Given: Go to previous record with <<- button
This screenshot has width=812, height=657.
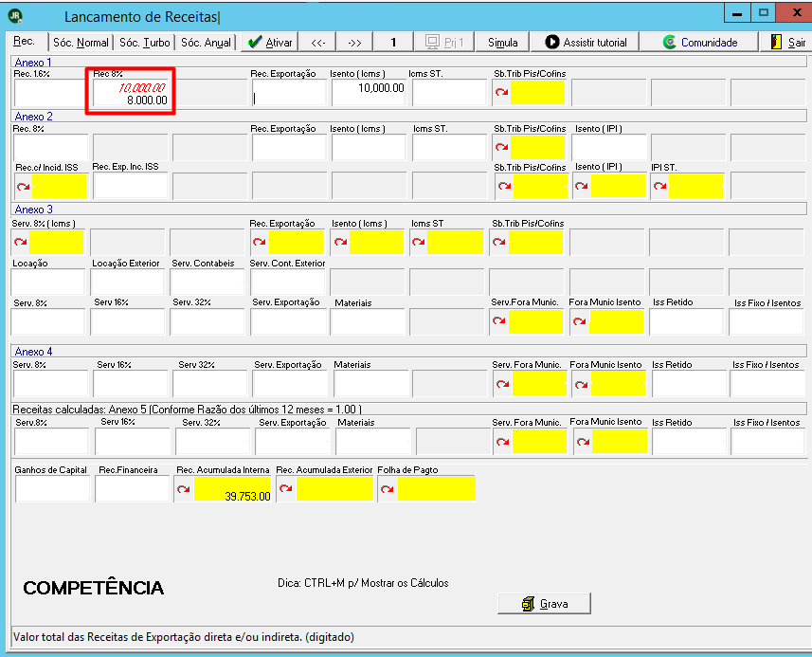Looking at the screenshot, I should pyautogui.click(x=318, y=42).
